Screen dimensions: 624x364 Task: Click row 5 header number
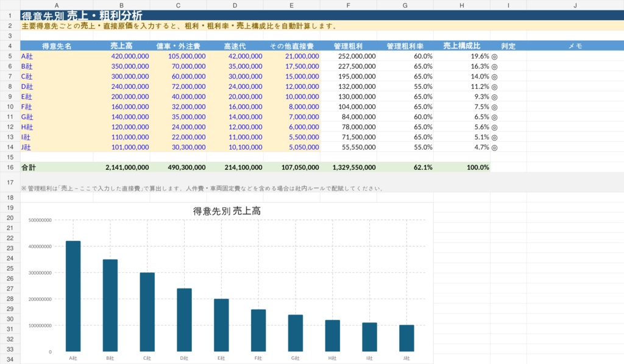10,56
